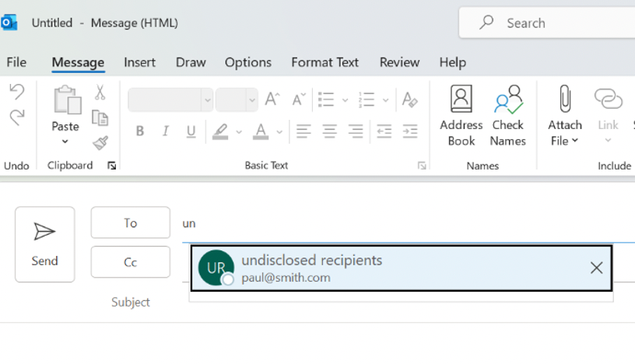Click the Increase Indent icon
Viewport: 635px width, 364px height.
pyautogui.click(x=409, y=131)
